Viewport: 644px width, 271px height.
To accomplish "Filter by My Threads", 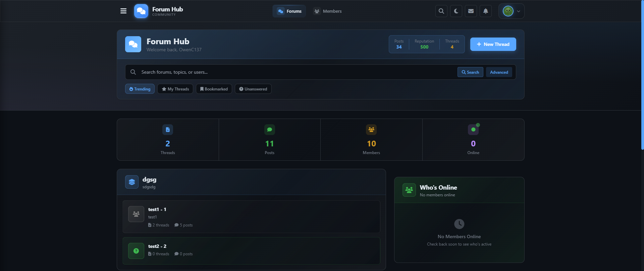I will click(x=175, y=89).
